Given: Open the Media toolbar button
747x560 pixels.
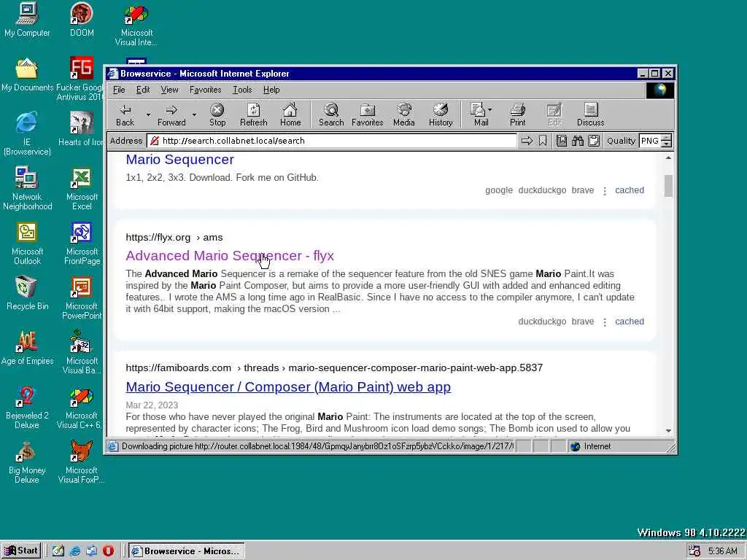Looking at the screenshot, I should click(x=404, y=114).
